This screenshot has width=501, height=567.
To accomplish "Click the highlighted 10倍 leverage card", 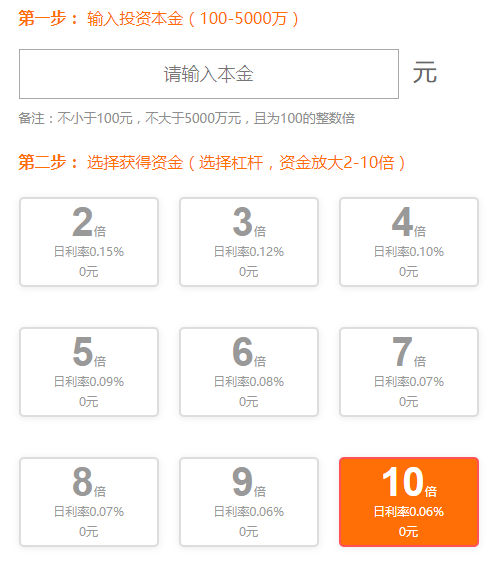I will click(x=409, y=502).
